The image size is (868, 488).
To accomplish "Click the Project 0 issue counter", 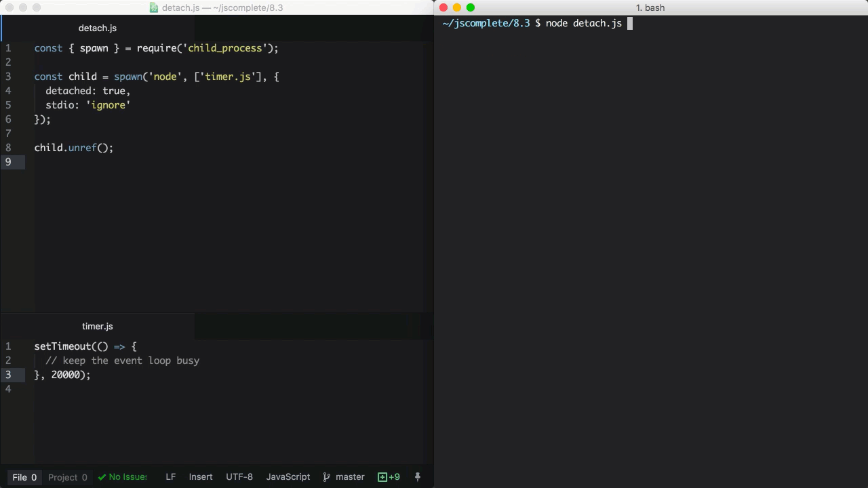I will click(x=67, y=476).
